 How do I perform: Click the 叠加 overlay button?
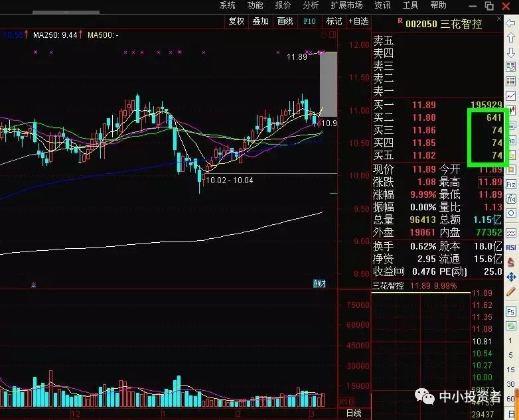(260, 21)
